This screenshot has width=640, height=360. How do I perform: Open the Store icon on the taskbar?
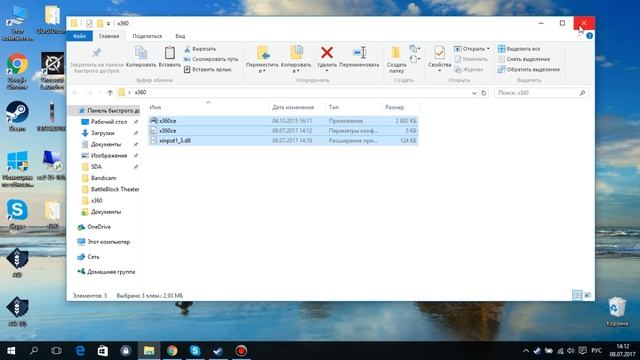pos(103,351)
